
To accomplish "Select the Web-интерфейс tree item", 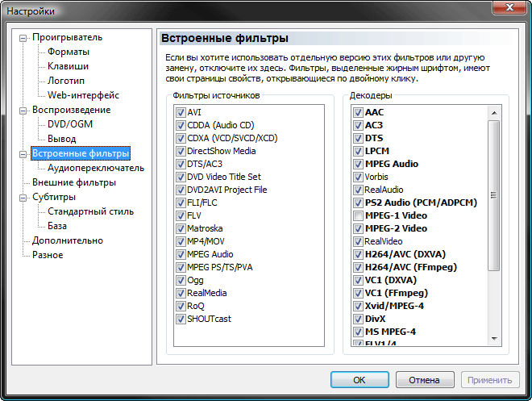I will tap(83, 95).
